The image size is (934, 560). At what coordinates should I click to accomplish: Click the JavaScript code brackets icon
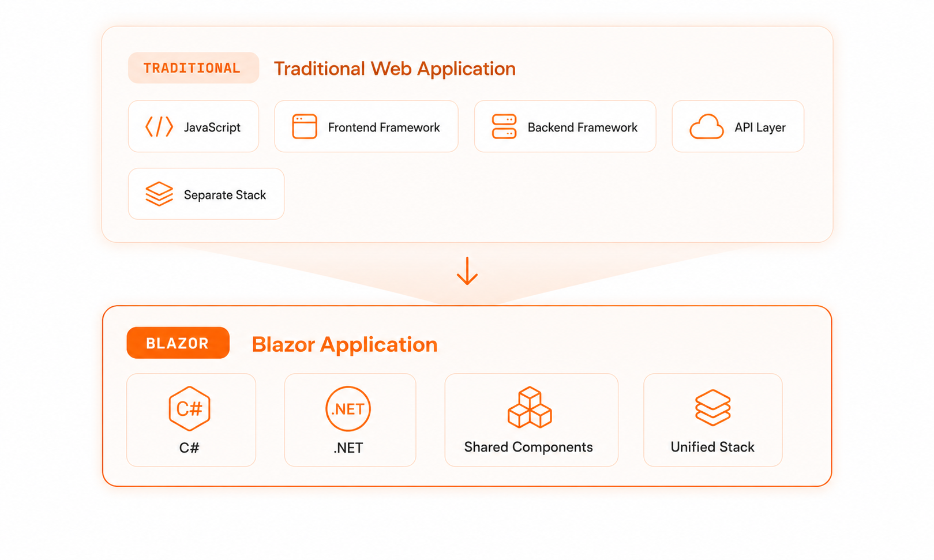click(159, 126)
